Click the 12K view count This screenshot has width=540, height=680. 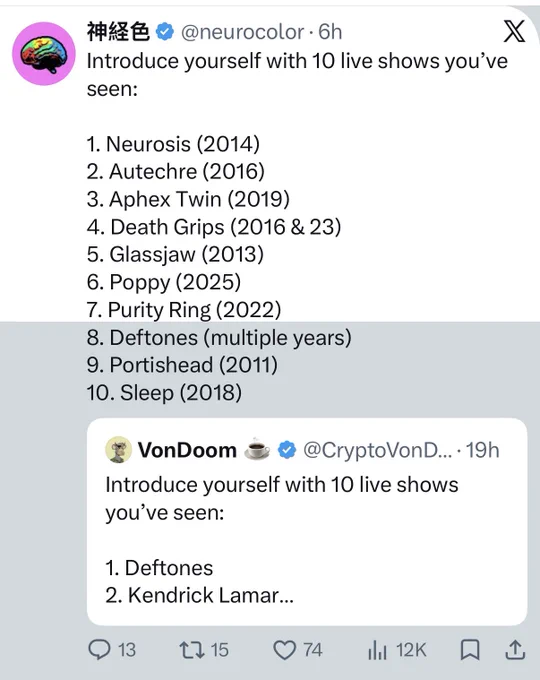(411, 650)
